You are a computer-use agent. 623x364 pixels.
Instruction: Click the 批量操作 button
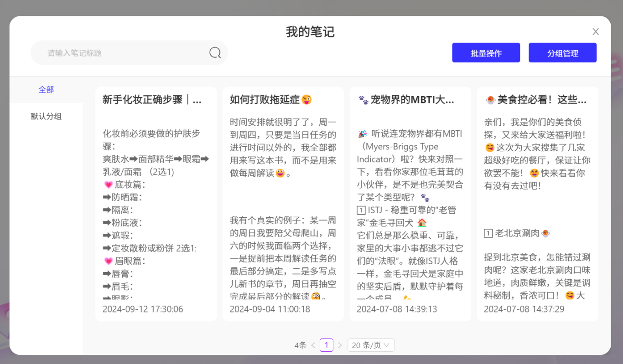pyautogui.click(x=486, y=53)
